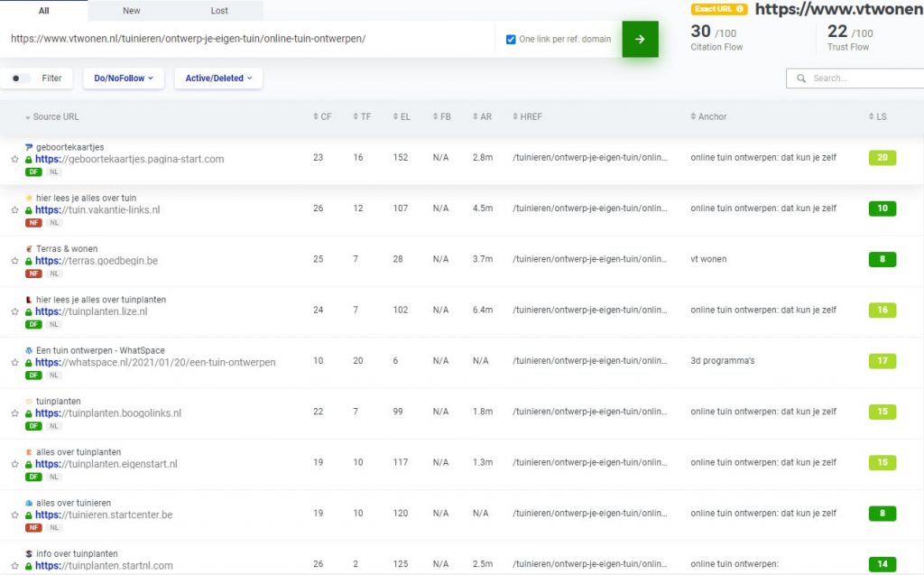Sort by the Source URL column

point(55,116)
